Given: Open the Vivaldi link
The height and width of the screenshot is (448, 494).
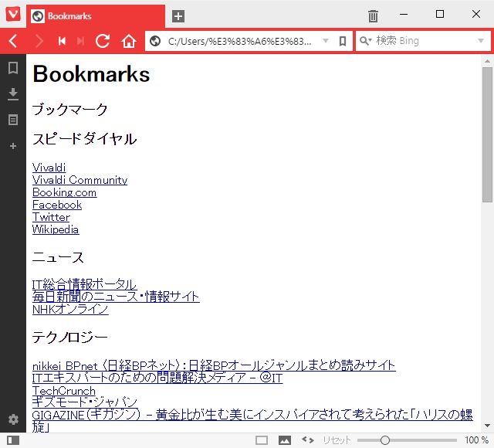Looking at the screenshot, I should point(49,168).
